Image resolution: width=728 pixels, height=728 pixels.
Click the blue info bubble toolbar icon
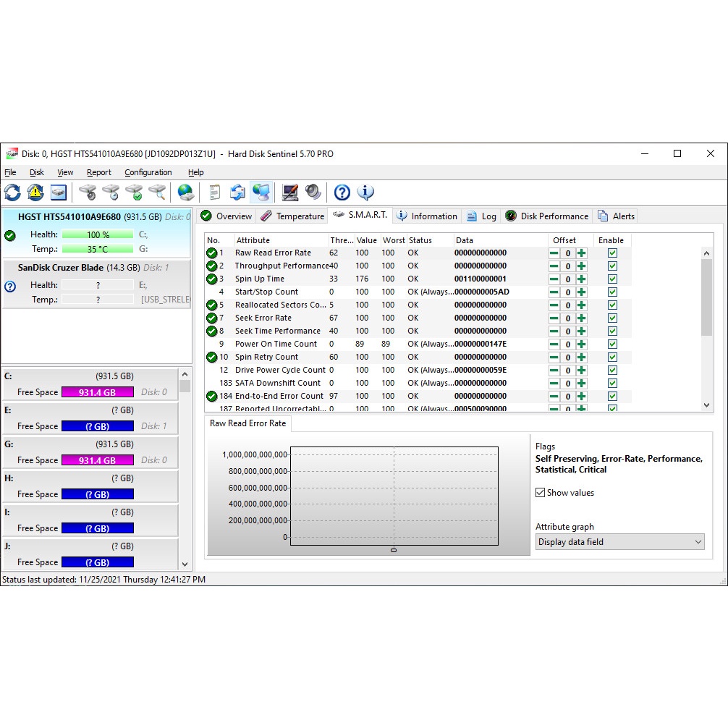click(x=365, y=192)
